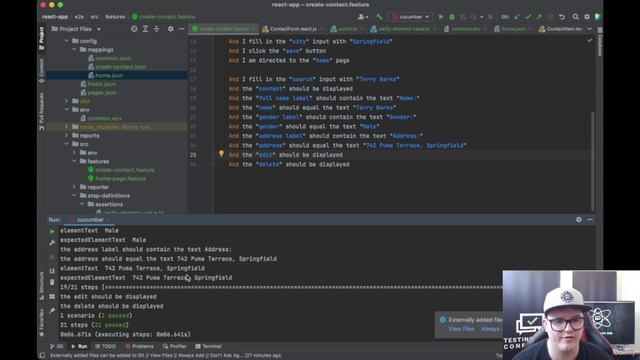This screenshot has height=360, width=640.
Task: Click the status bar tool window toggle icon
Action: tap(42, 356)
